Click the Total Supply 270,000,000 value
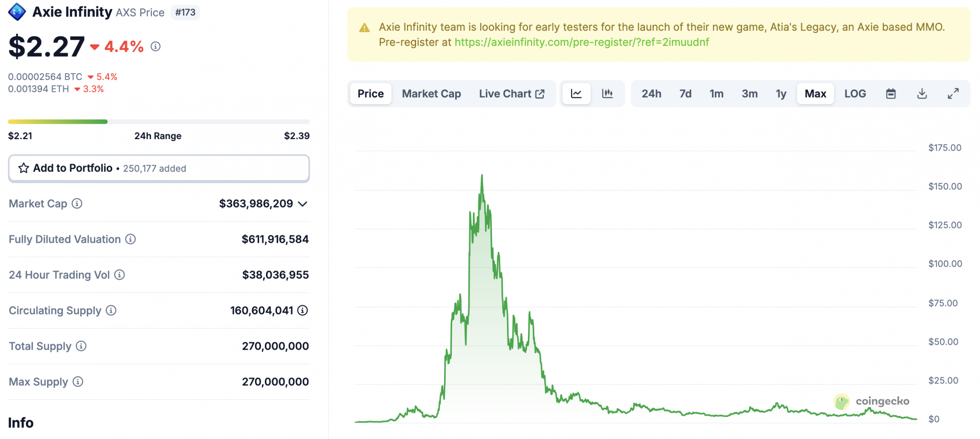The height and width of the screenshot is (439, 980). pos(275,346)
